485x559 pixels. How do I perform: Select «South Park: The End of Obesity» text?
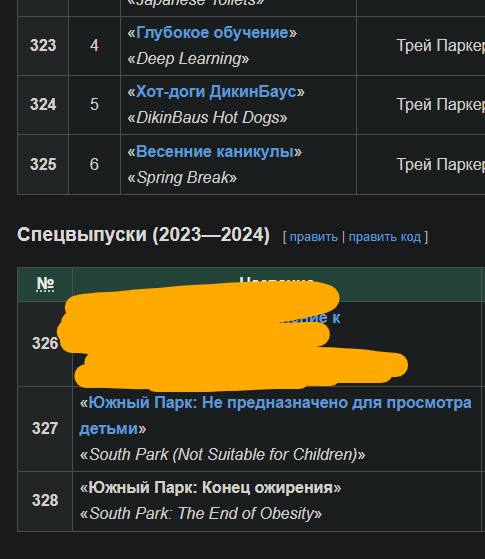tap(201, 514)
